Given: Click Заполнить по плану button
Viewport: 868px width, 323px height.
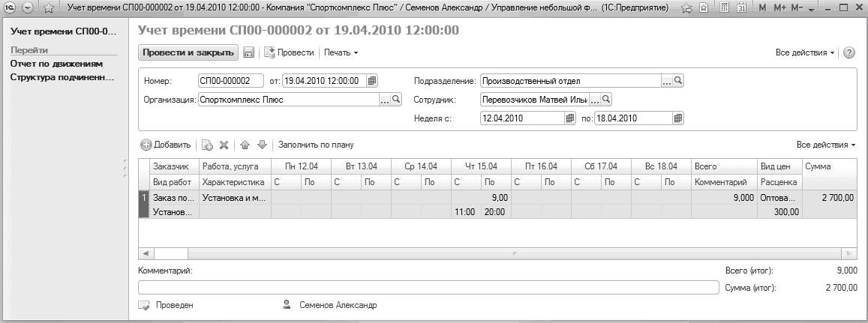Looking at the screenshot, I should (x=316, y=145).
